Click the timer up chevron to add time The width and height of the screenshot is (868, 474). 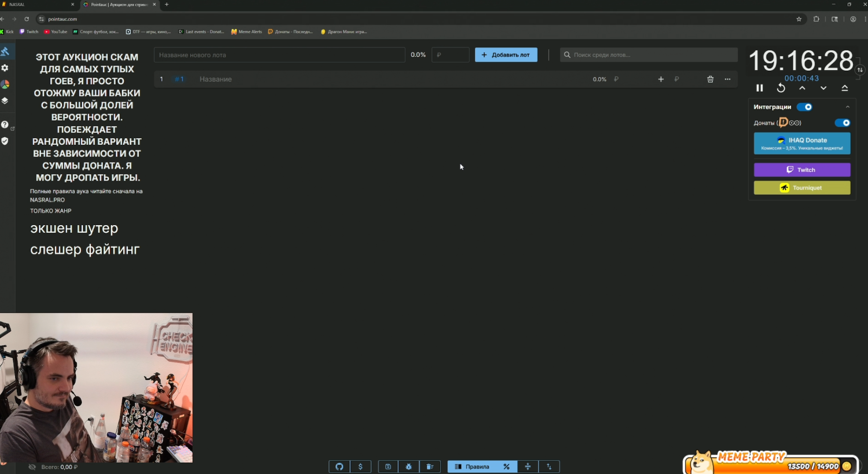coord(802,88)
